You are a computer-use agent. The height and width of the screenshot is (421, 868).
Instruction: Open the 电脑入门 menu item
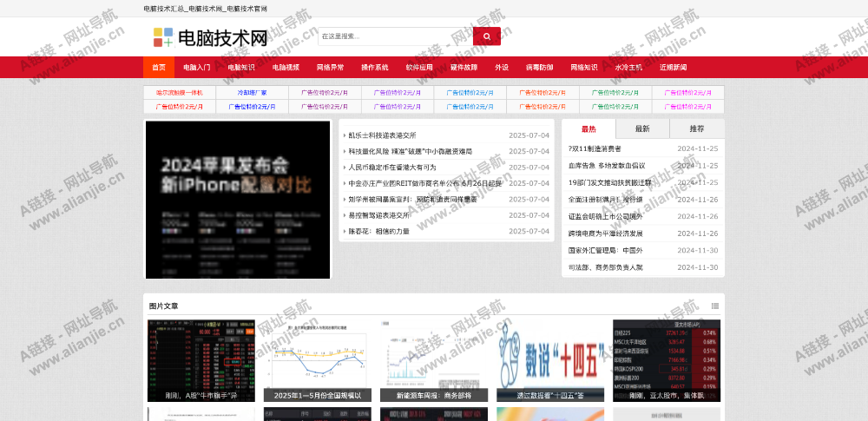(196, 67)
